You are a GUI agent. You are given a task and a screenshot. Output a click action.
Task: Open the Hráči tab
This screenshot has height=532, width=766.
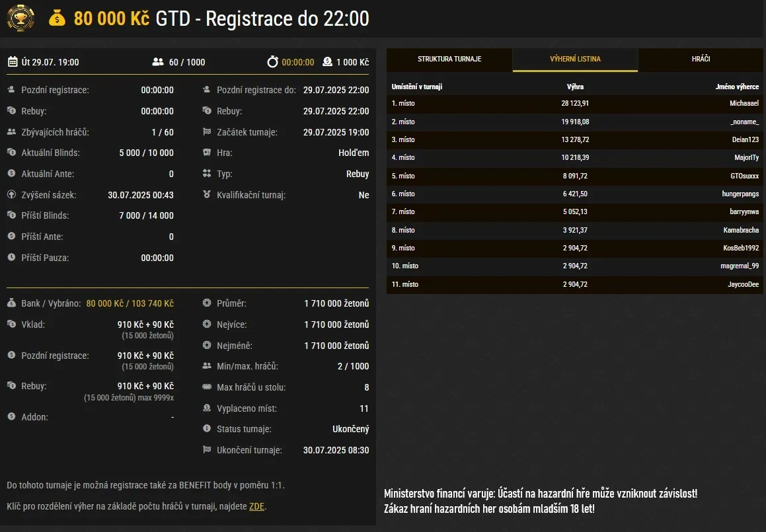pos(701,59)
